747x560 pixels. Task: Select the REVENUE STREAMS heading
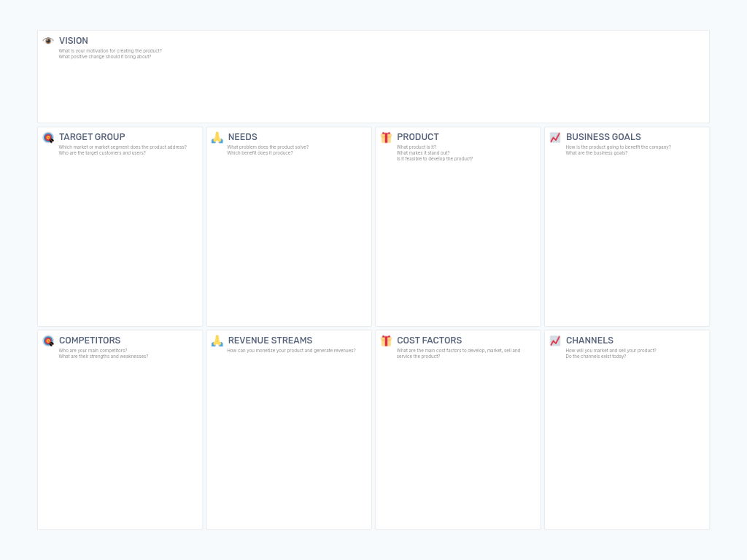pos(270,341)
